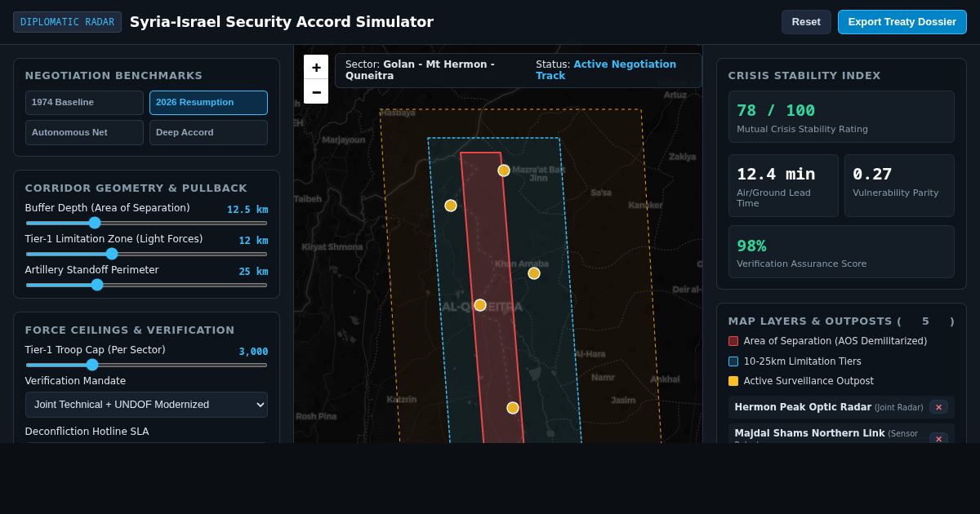The image size is (980, 514).
Task: Zoom in on the map
Action: point(316,67)
